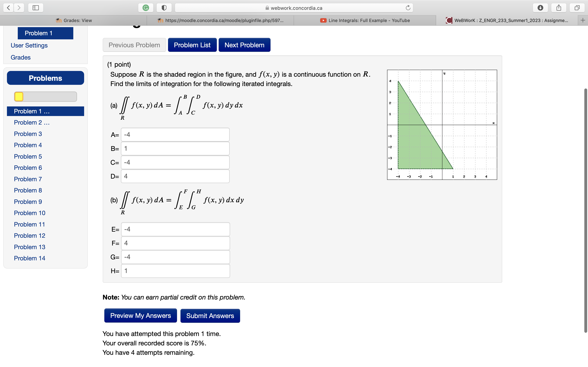The image size is (588, 367).
Task: Click the privacy report shield icon
Action: [164, 8]
